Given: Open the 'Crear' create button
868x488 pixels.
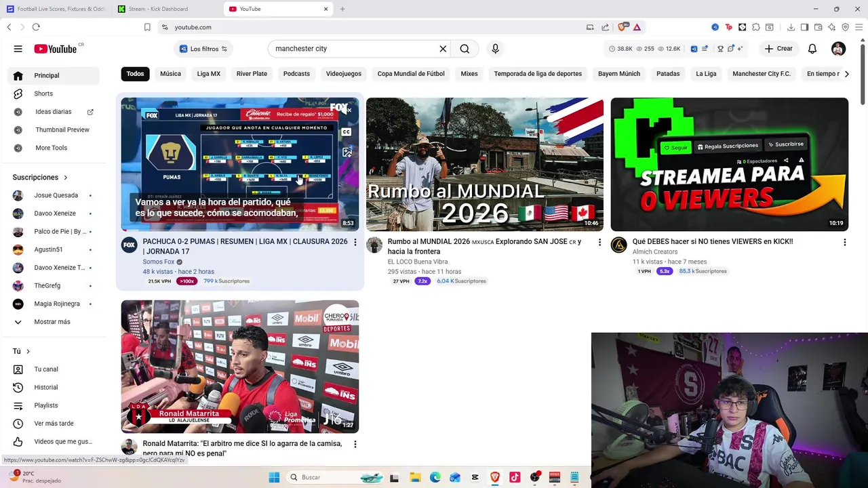Looking at the screenshot, I should point(778,49).
